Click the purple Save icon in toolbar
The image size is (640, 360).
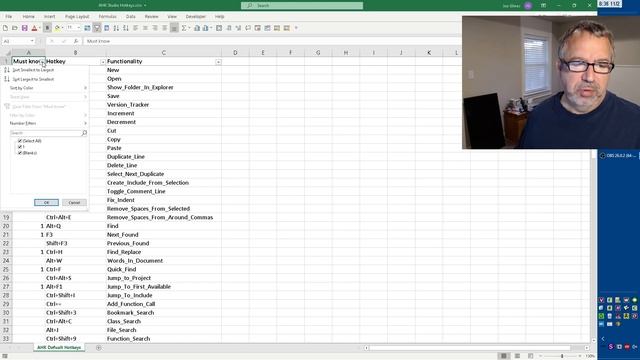24,28
